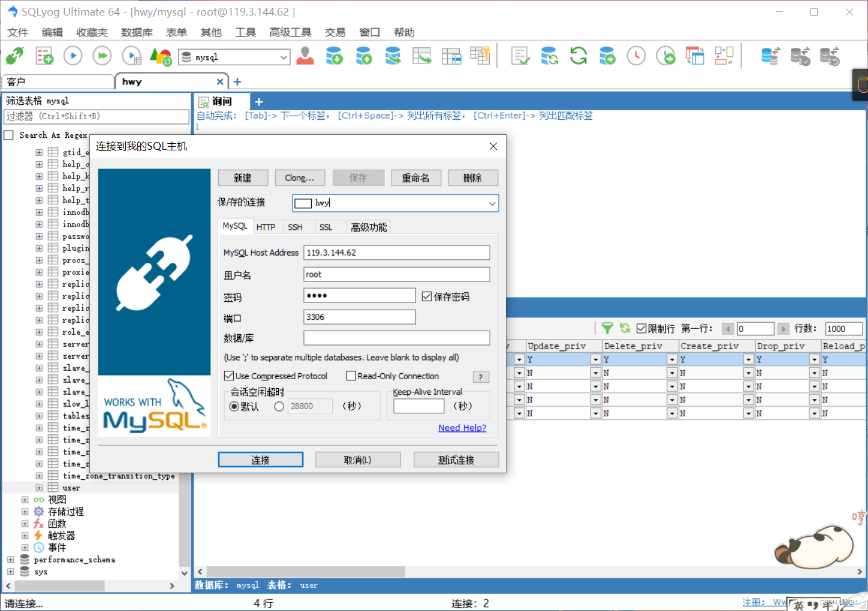
Task: Toggle the 限制行 checkbox
Action: [x=641, y=328]
